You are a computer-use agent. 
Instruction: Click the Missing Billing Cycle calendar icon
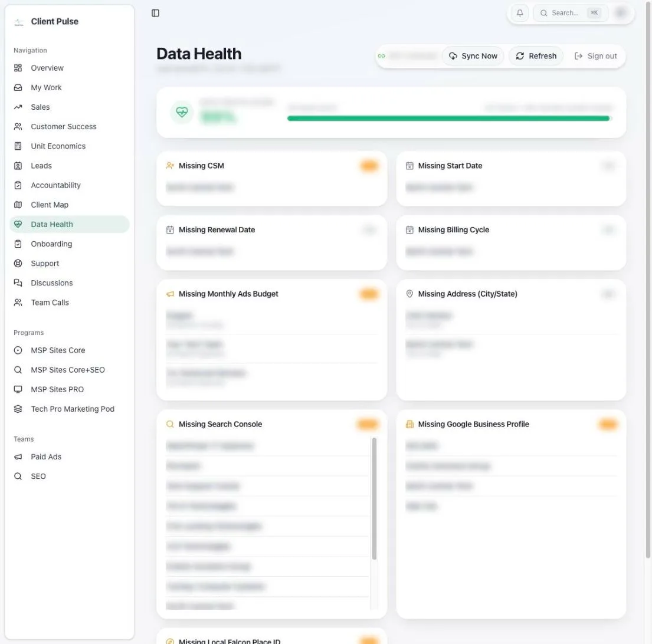(409, 229)
